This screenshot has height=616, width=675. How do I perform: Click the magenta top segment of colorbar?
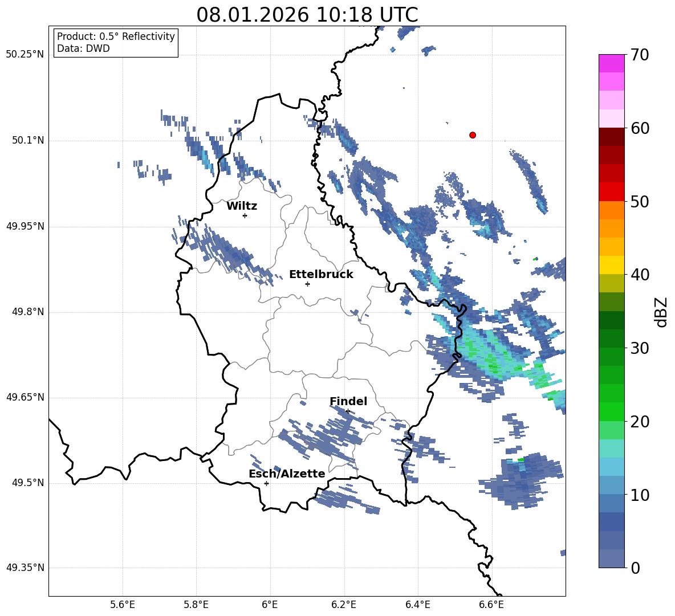click(611, 63)
